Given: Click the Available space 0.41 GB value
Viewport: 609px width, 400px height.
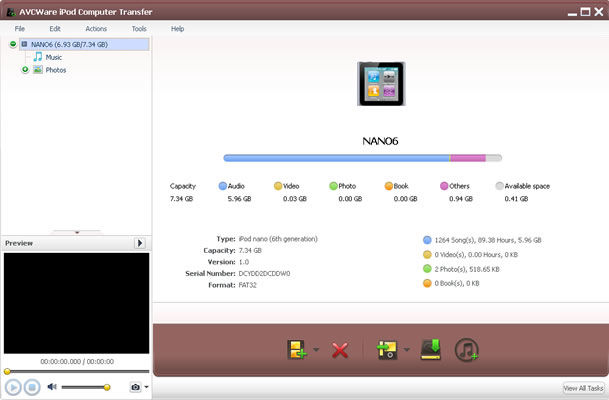Looking at the screenshot, I should 516,199.
